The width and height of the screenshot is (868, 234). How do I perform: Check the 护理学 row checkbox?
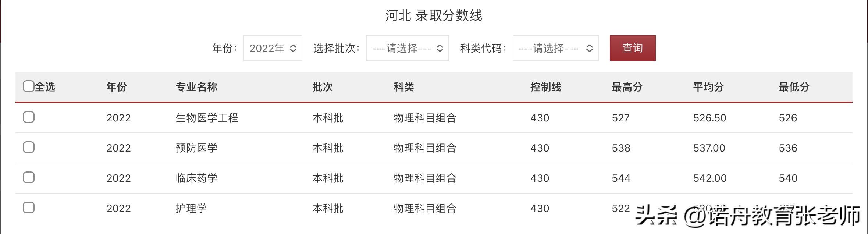tap(29, 208)
